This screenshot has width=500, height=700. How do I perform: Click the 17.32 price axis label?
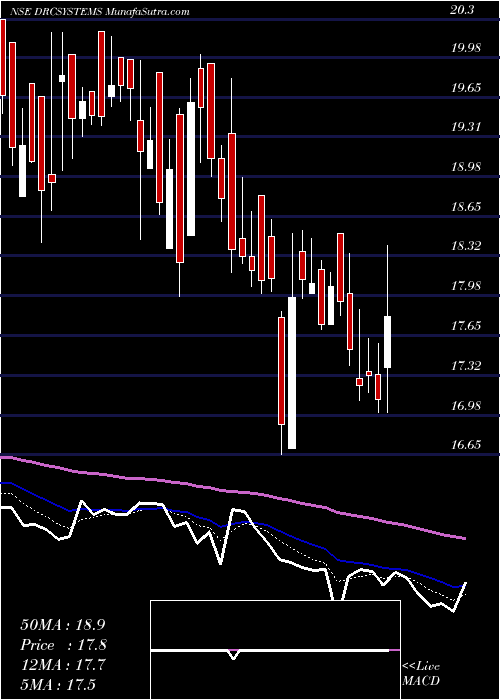tap(466, 366)
